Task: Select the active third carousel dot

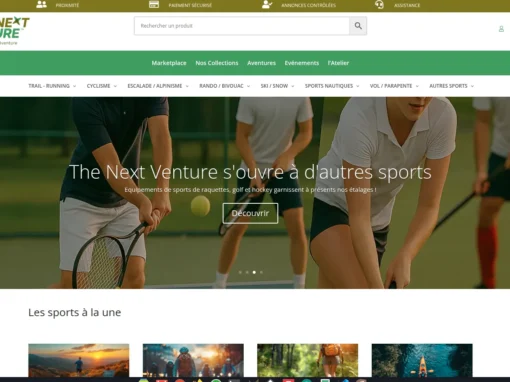Action: [x=254, y=272]
